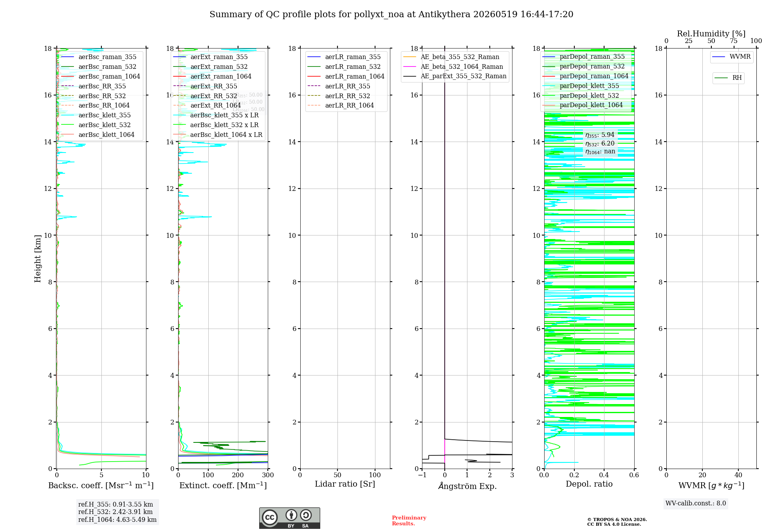Click the Height [km] axis label
This screenshot has height=532, width=783.
(38, 259)
